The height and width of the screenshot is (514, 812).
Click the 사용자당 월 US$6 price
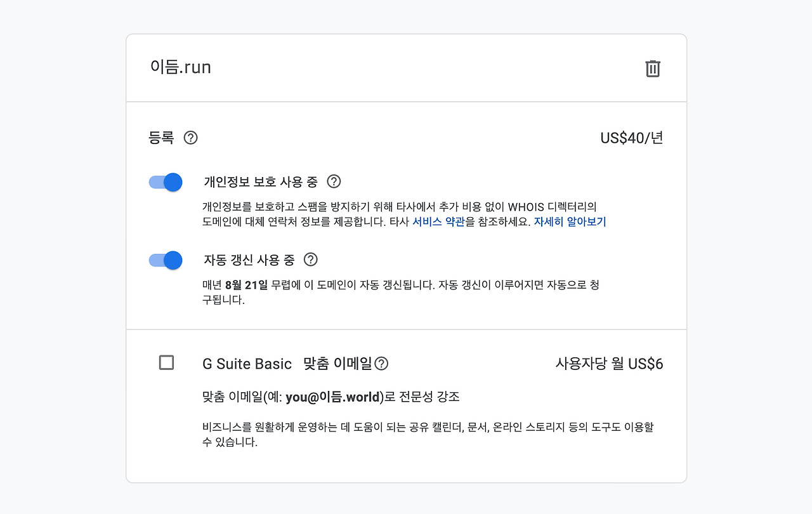click(610, 364)
